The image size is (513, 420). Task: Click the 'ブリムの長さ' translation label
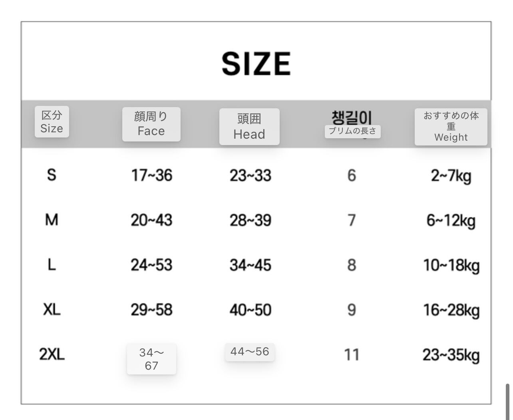click(352, 131)
